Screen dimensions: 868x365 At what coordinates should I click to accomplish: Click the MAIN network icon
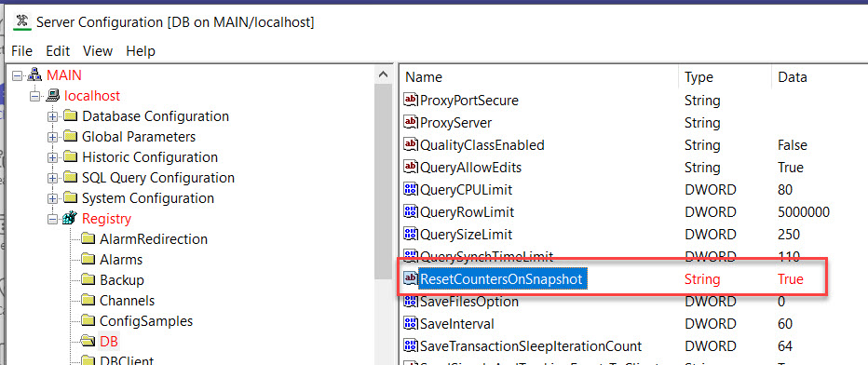point(34,74)
